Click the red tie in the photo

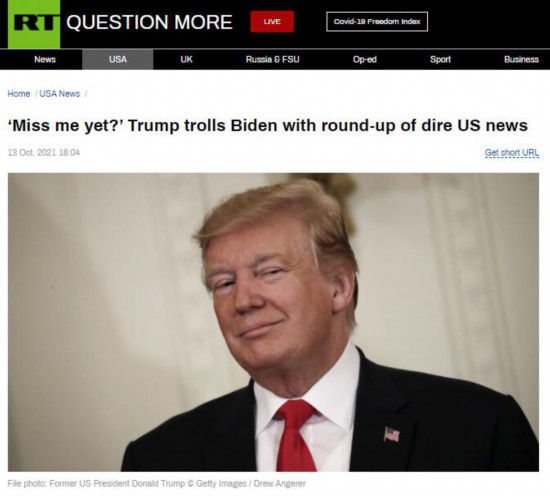295,435
